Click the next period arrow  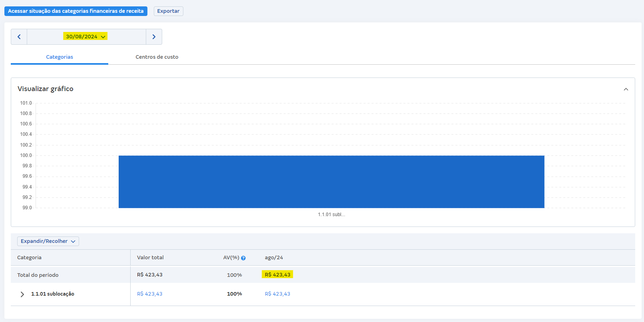154,37
